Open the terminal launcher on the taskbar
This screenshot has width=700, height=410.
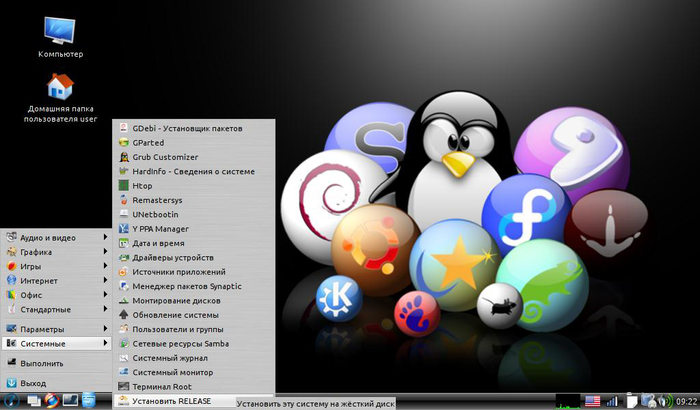tap(70, 400)
